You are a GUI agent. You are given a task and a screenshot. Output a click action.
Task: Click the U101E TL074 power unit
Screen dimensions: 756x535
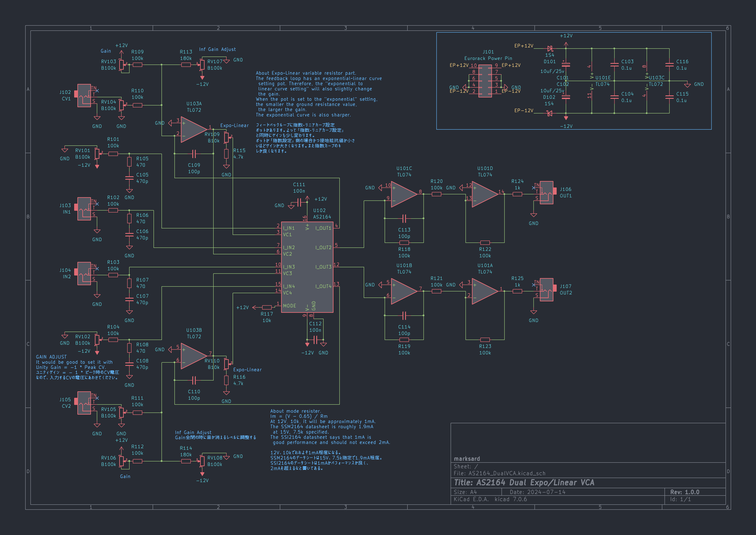592,81
